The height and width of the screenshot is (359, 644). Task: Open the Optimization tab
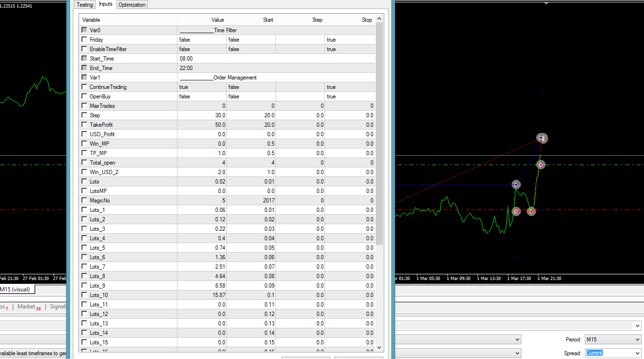[x=132, y=4]
